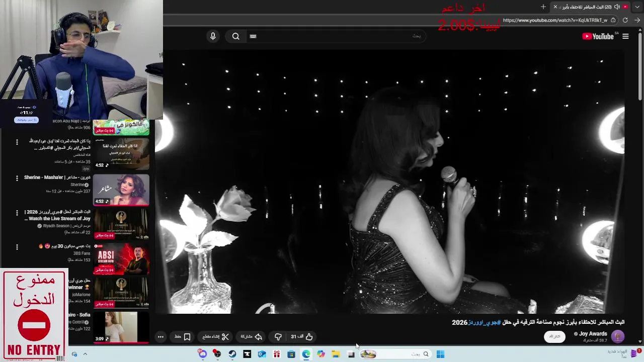Image resolution: width=644 pixels, height=362 pixels.
Task: Dislike the video with thumbs down
Action: point(278,337)
